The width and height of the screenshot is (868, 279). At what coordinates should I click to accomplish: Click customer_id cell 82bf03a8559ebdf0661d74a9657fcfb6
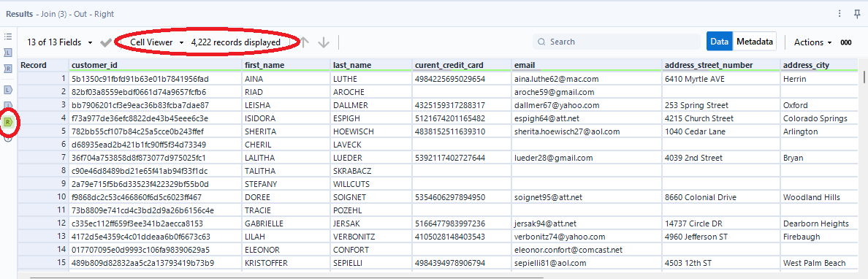155,93
